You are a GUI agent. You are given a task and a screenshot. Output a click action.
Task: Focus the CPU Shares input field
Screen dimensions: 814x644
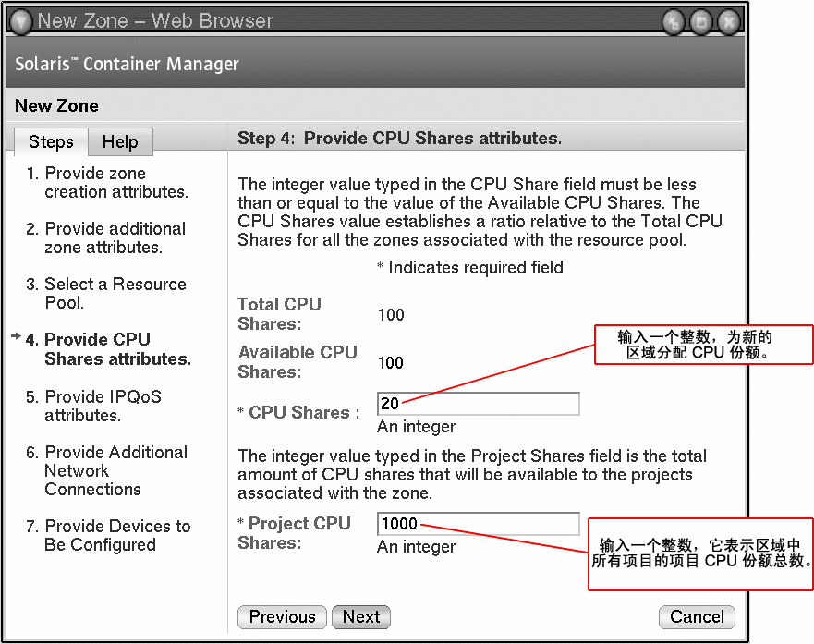tap(478, 404)
